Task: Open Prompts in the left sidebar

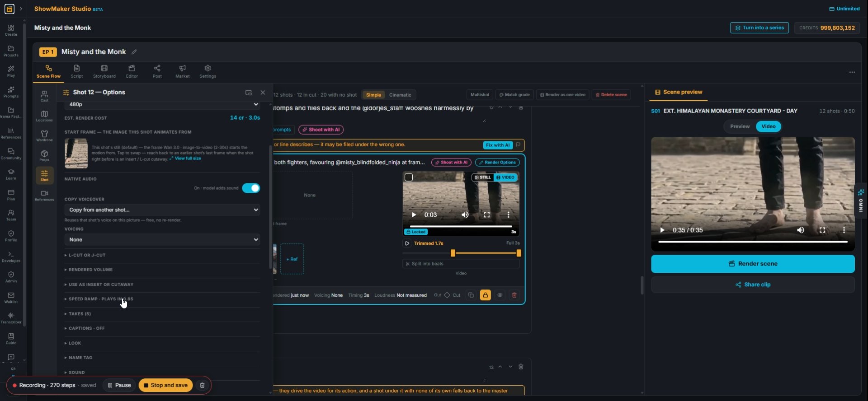Action: coord(11,92)
